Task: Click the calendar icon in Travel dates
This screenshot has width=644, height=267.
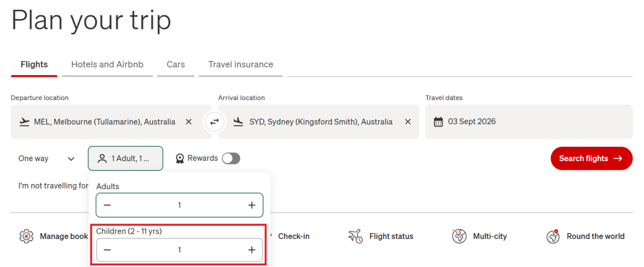Action: click(x=438, y=121)
